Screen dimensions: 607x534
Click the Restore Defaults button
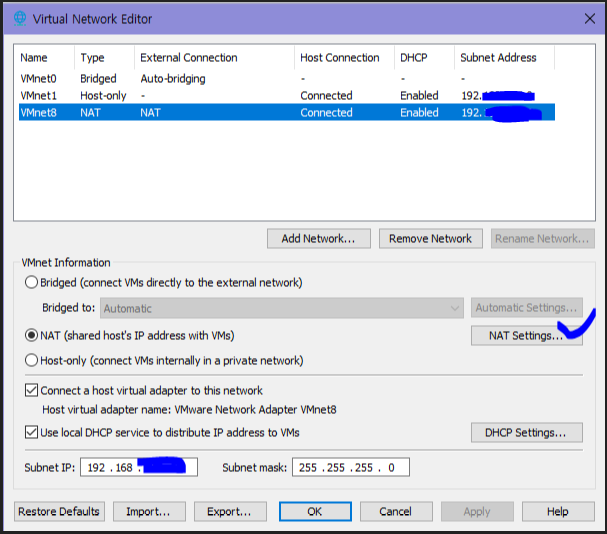coord(59,512)
